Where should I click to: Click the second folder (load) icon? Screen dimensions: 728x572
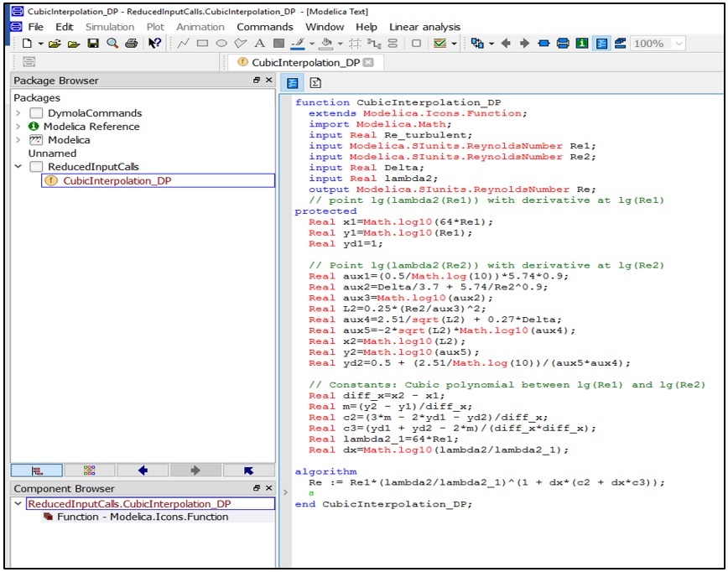(74, 44)
